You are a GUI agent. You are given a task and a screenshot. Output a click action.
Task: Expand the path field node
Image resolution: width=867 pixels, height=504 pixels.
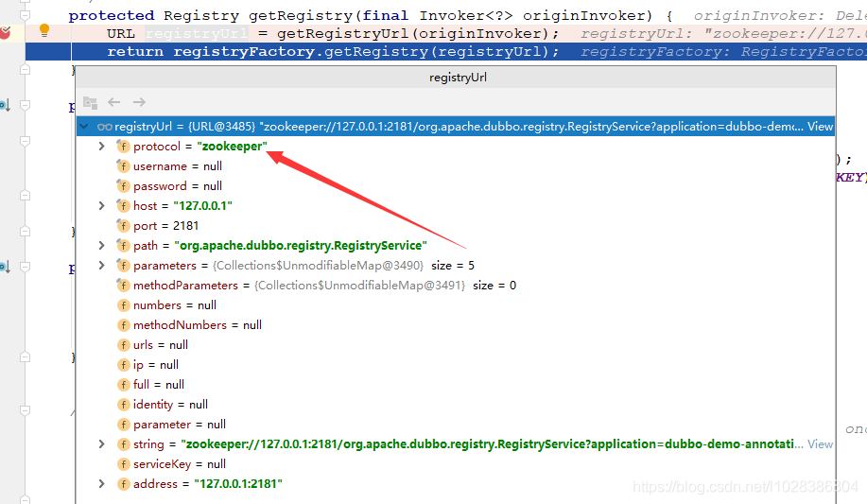point(102,246)
